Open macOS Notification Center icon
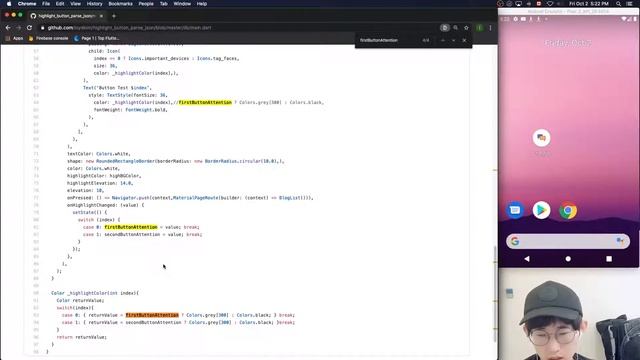 [x=630, y=4]
